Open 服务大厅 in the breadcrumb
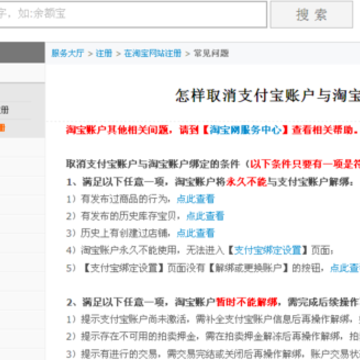Viewport: 360px width, 360px height. coord(68,53)
